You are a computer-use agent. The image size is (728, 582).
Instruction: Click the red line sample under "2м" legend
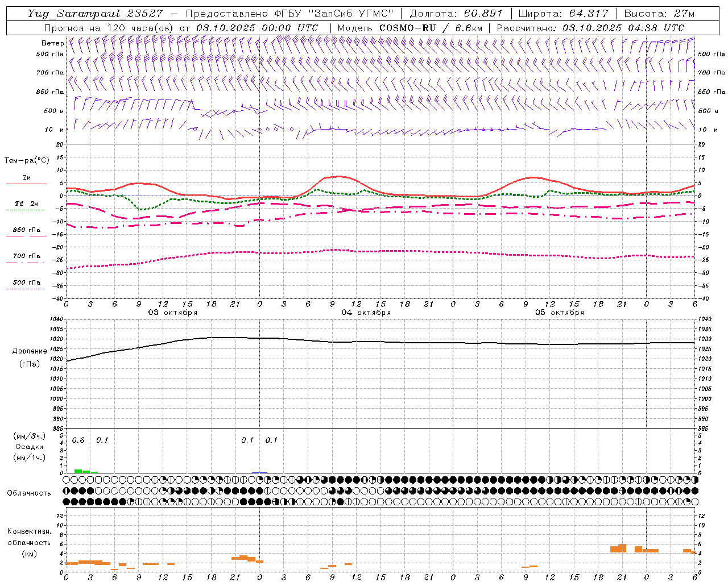[26, 184]
